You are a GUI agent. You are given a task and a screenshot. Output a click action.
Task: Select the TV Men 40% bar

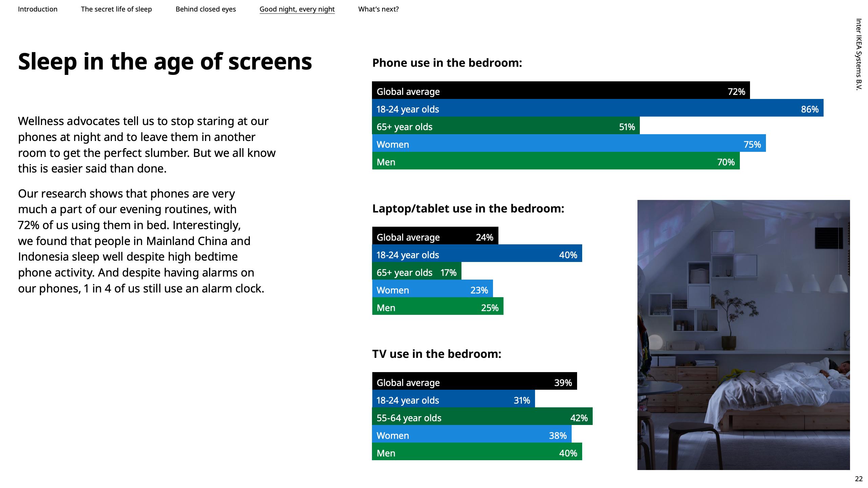tap(477, 451)
